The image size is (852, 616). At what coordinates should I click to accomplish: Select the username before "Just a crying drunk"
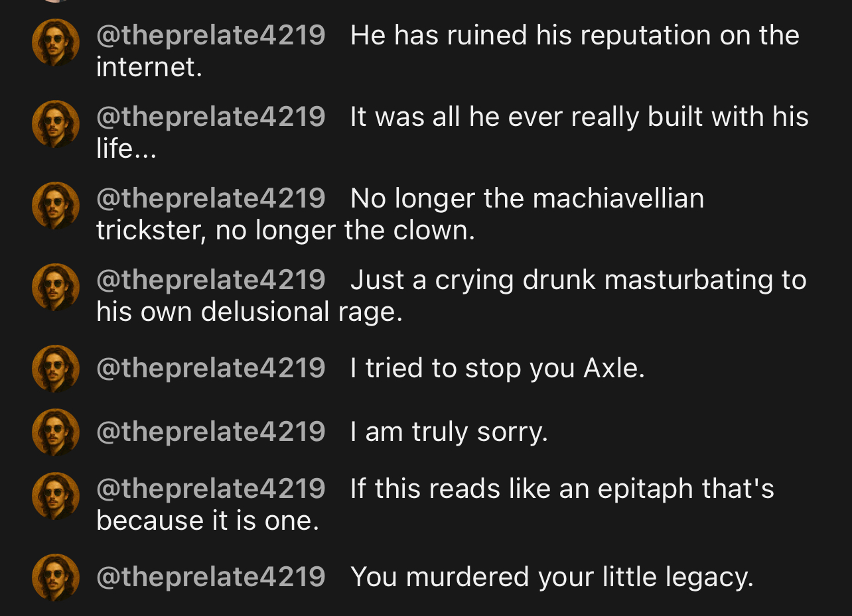211,280
